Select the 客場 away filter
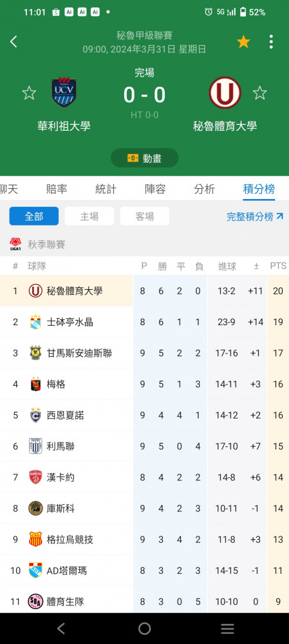The width and height of the screenshot is (289, 644). tap(145, 216)
